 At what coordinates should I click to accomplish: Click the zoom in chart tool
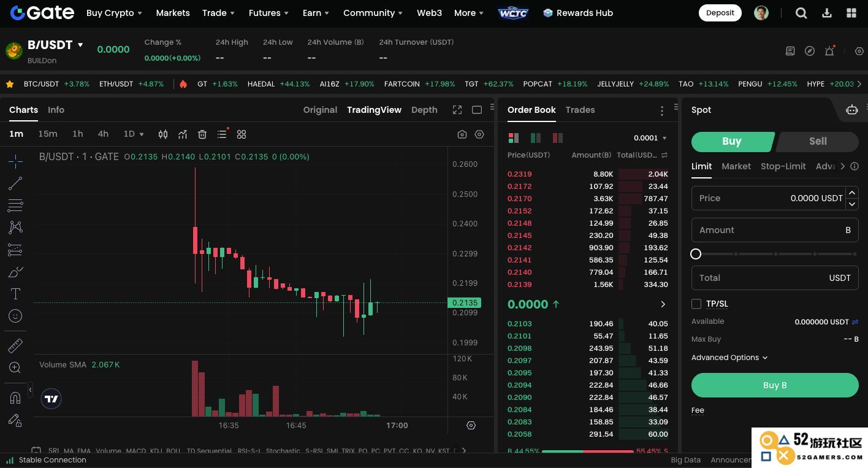point(15,368)
